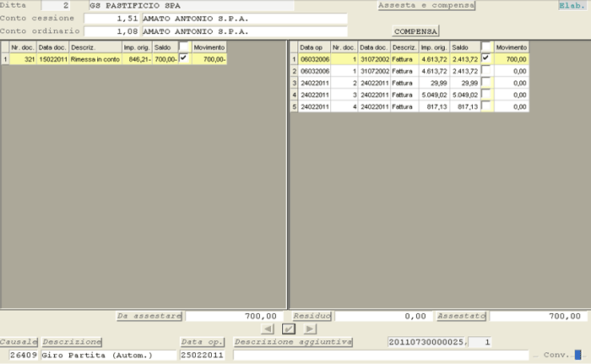
Task: Sort right table by Data op column
Action: coord(313,47)
